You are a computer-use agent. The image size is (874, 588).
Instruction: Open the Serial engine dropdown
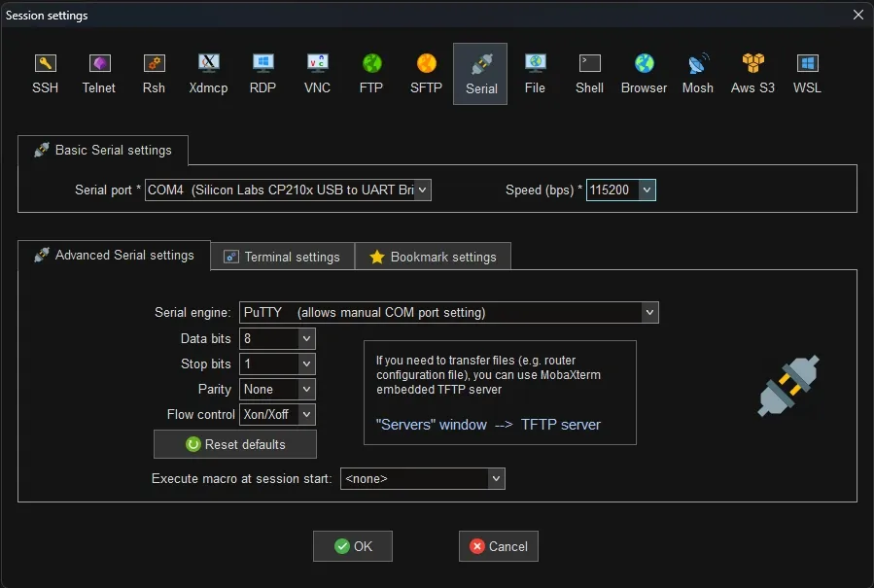coord(648,312)
